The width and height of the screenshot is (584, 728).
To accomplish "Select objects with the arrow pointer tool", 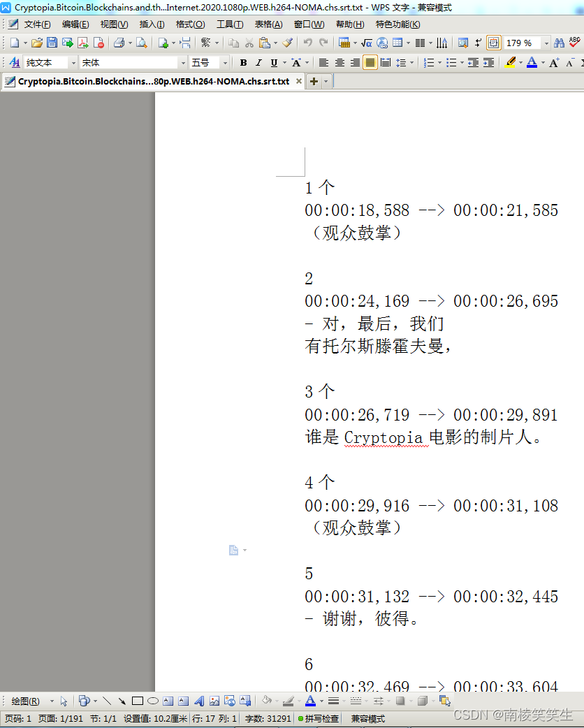I will (64, 701).
